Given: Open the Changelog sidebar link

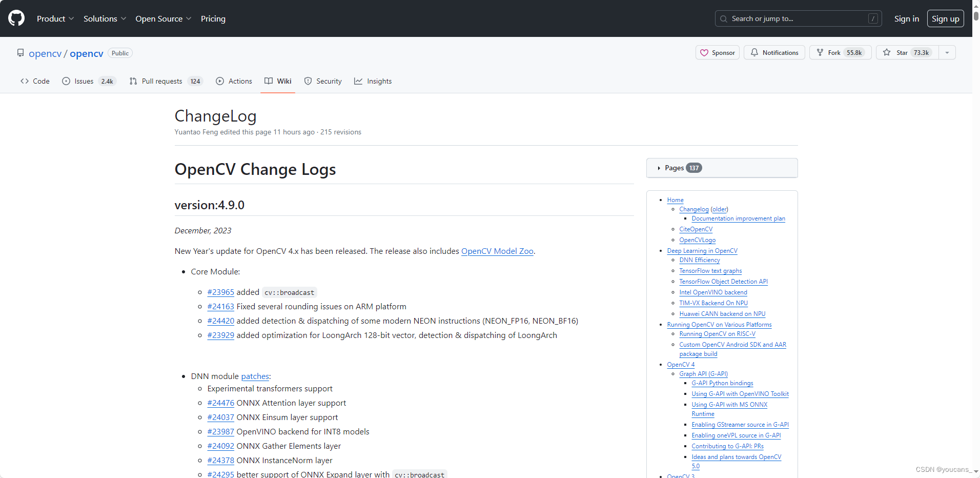Looking at the screenshot, I should 694,209.
